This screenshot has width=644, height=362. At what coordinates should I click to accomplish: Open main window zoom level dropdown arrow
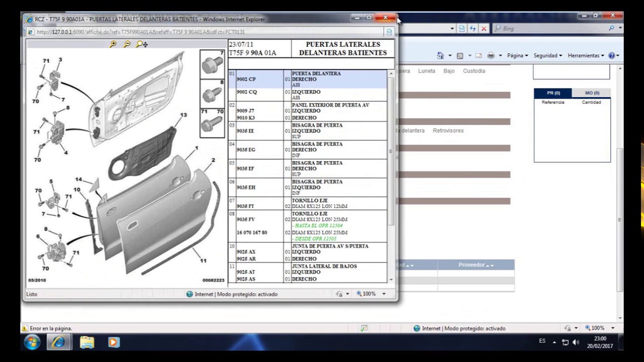click(x=612, y=328)
